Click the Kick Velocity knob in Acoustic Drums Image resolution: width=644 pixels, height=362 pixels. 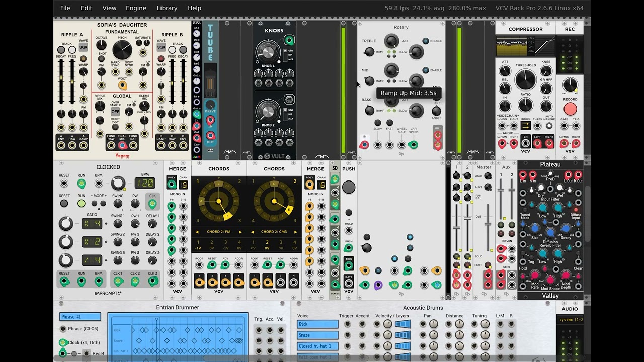(387, 324)
